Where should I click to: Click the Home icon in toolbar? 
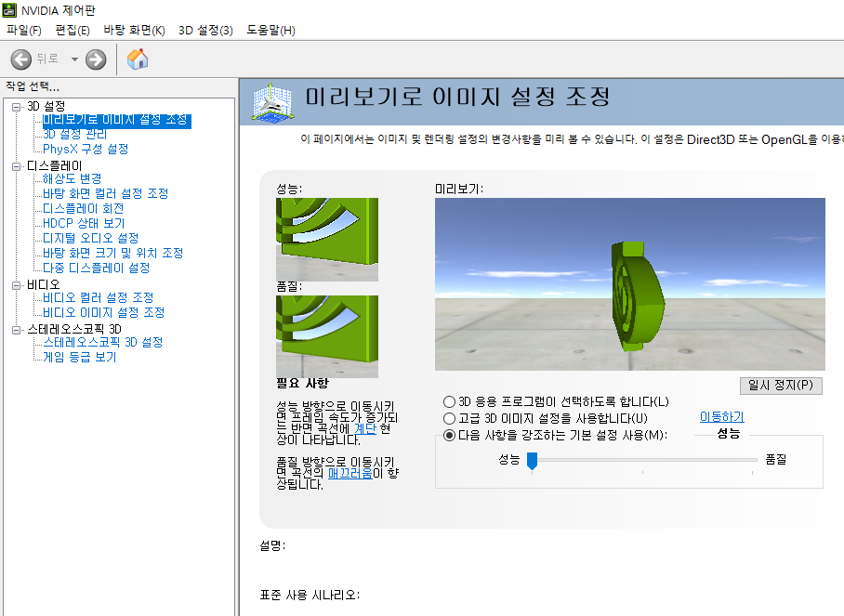[138, 59]
